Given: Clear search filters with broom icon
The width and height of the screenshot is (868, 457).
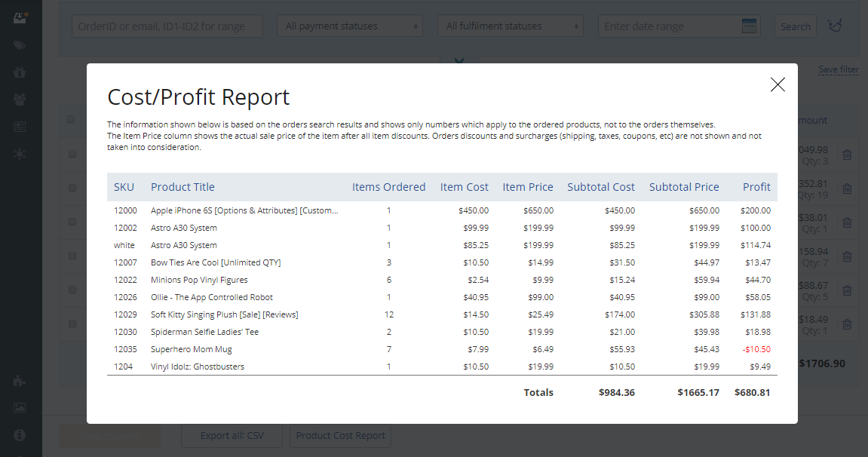Looking at the screenshot, I should (x=835, y=26).
